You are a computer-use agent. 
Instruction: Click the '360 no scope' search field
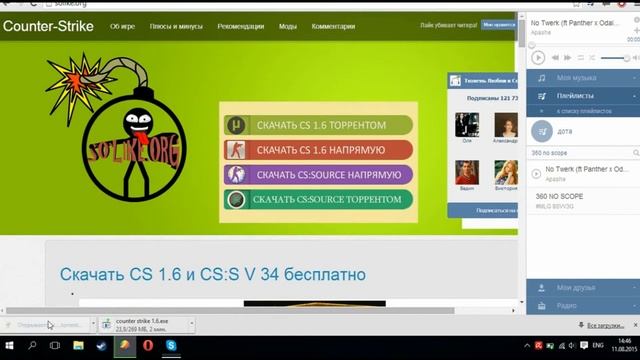click(580, 153)
